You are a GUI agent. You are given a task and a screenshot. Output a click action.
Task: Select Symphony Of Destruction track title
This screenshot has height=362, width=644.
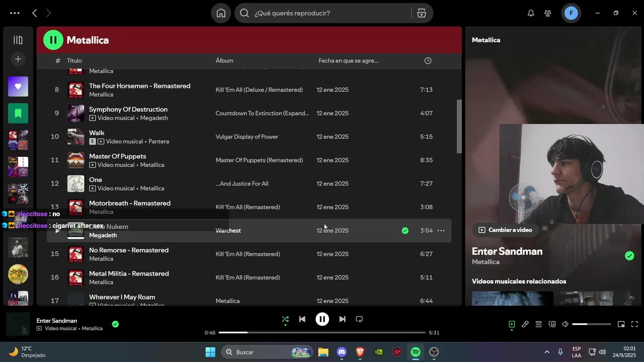tap(128, 109)
